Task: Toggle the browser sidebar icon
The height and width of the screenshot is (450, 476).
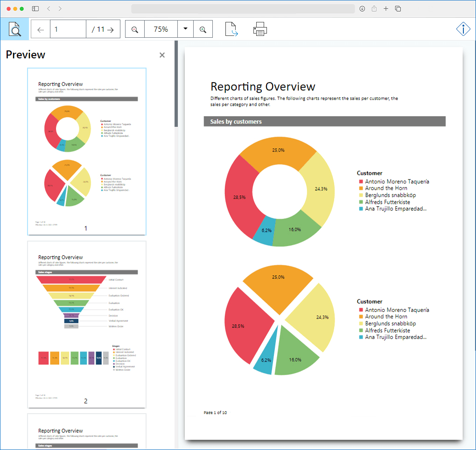Action: click(x=35, y=9)
